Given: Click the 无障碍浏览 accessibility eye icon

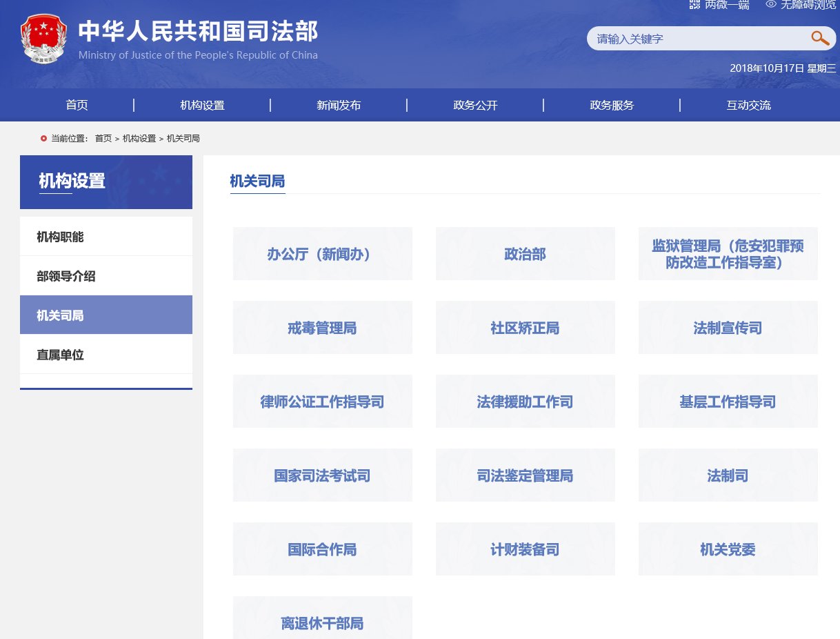Looking at the screenshot, I should (x=770, y=5).
